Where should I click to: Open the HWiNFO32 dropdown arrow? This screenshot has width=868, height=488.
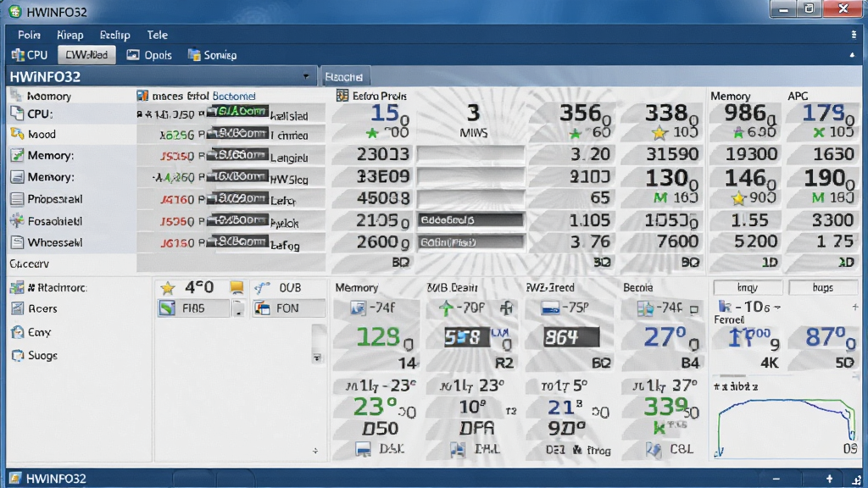coord(306,76)
